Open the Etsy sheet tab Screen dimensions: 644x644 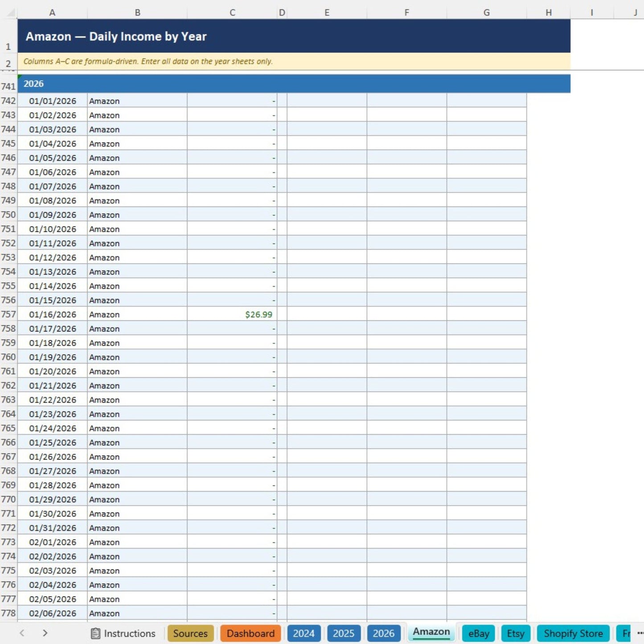(x=516, y=633)
